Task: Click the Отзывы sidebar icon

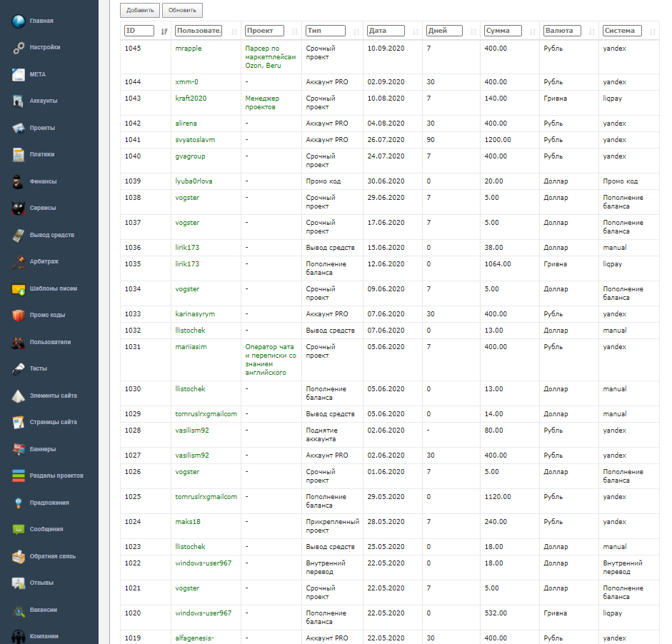Action: pyautogui.click(x=19, y=583)
